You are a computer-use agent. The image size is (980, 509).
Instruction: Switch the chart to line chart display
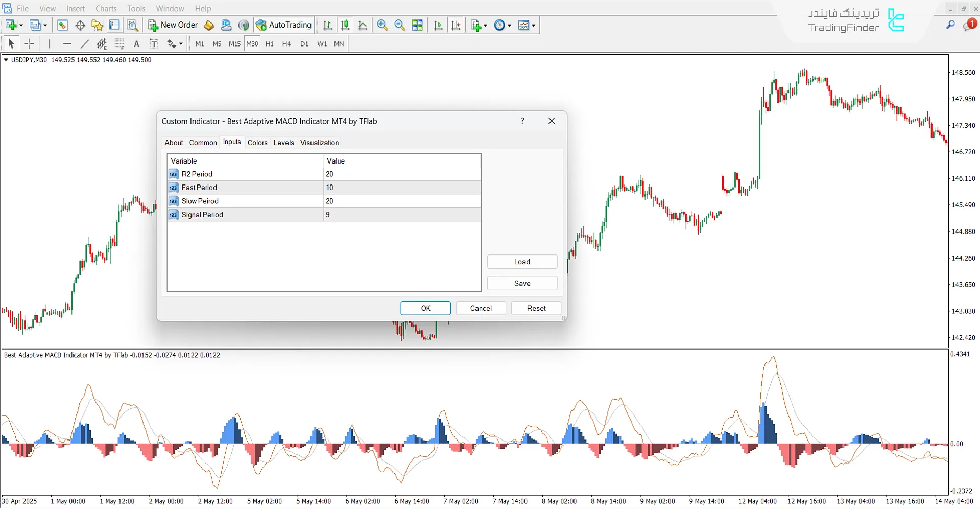363,25
